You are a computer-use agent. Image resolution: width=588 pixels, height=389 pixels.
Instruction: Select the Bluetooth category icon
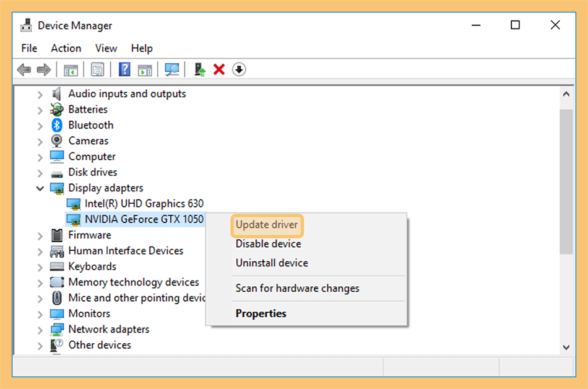56,125
